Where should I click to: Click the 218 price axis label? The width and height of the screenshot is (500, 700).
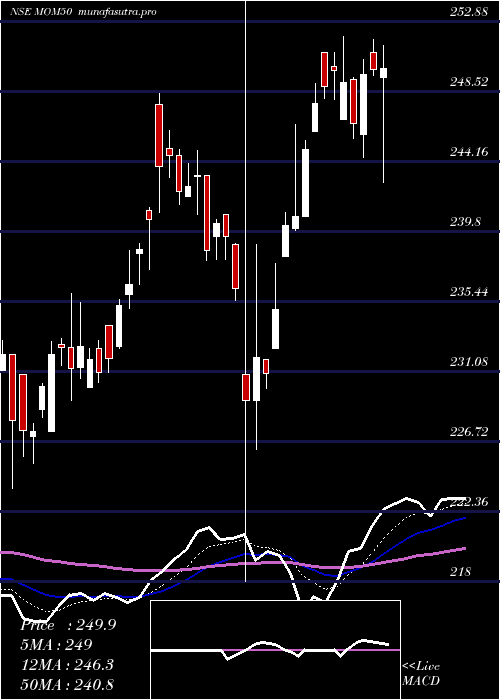(x=459, y=571)
